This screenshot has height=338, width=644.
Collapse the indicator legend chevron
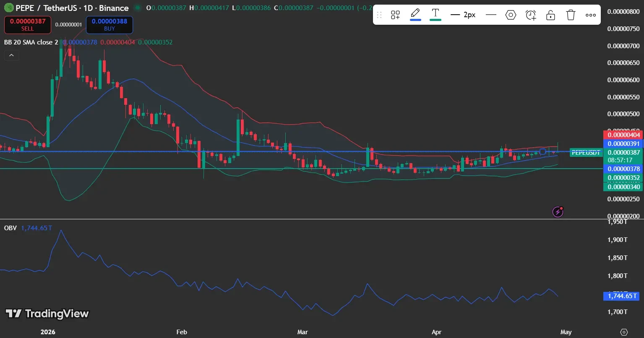tap(11, 55)
